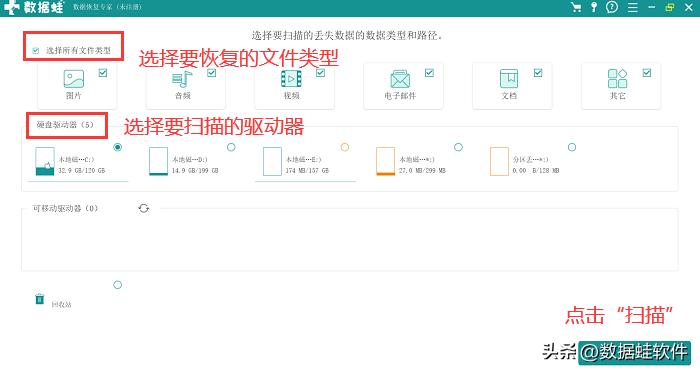This screenshot has width=700, height=372.
Task: Refresh the removable drives list
Action: point(143,208)
